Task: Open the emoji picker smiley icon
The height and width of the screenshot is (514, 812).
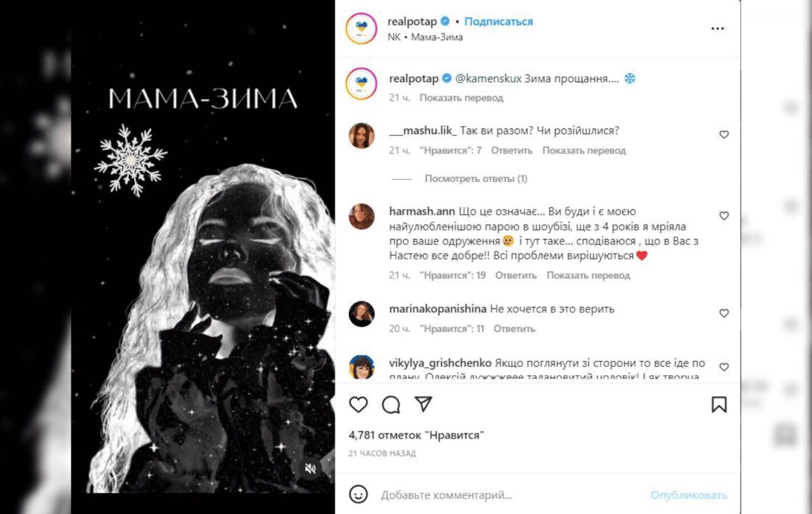Action: point(358,494)
